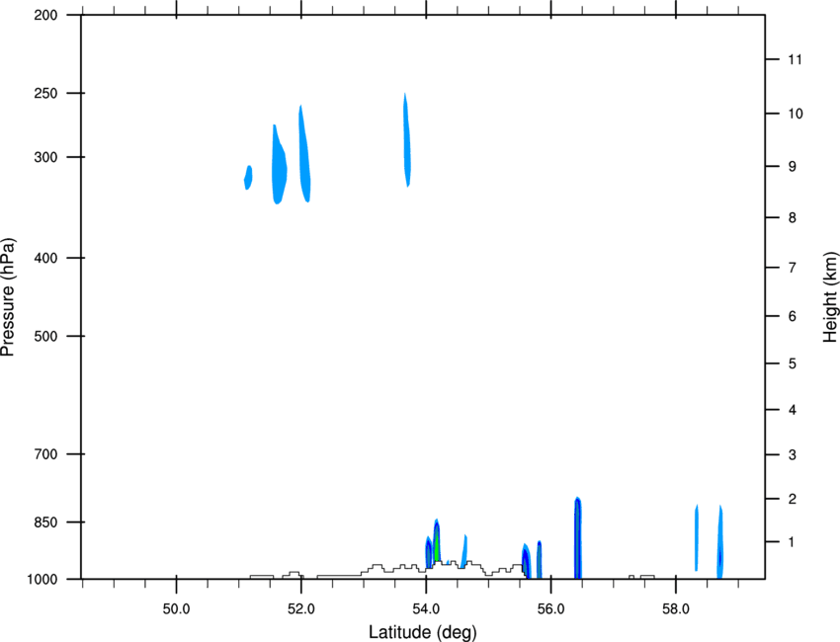
Task: Click the 52.0 latitude tick label
Action: click(301, 609)
